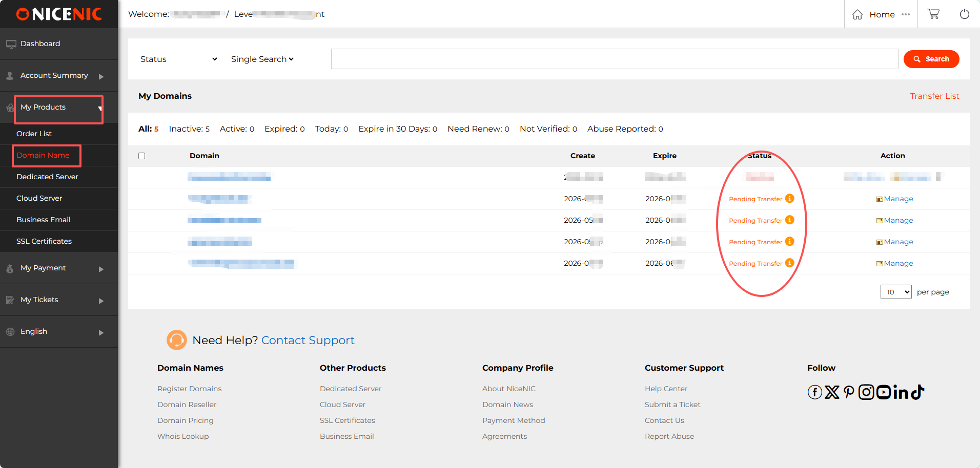Open the NiceNIC TikTok page
The height and width of the screenshot is (468, 980).
(x=917, y=392)
